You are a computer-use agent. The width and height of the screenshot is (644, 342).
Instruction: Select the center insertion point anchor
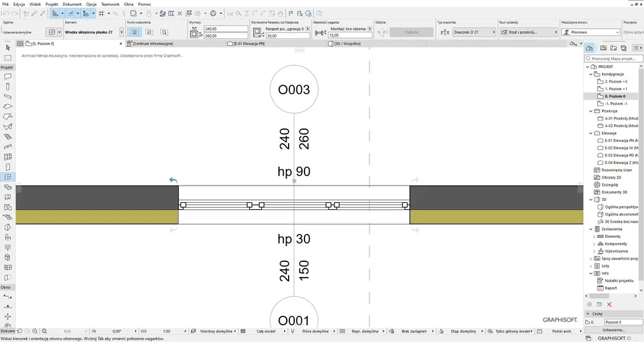pyautogui.click(x=135, y=32)
